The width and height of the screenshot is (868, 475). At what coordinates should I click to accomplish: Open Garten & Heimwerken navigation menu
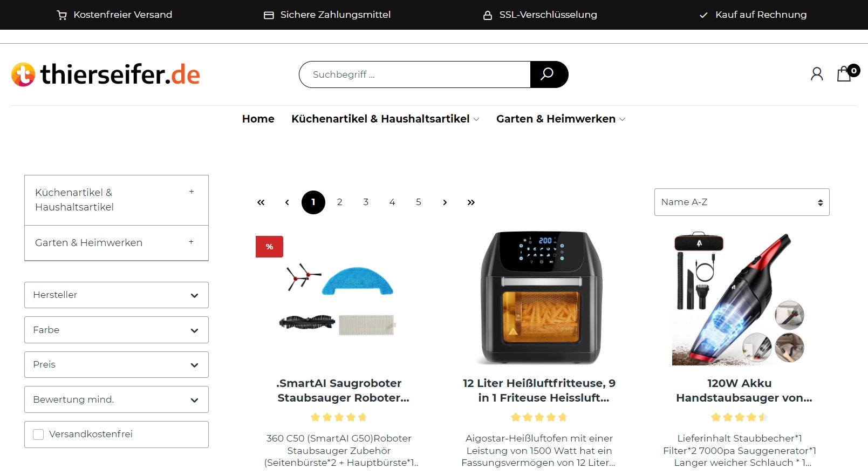(x=561, y=119)
